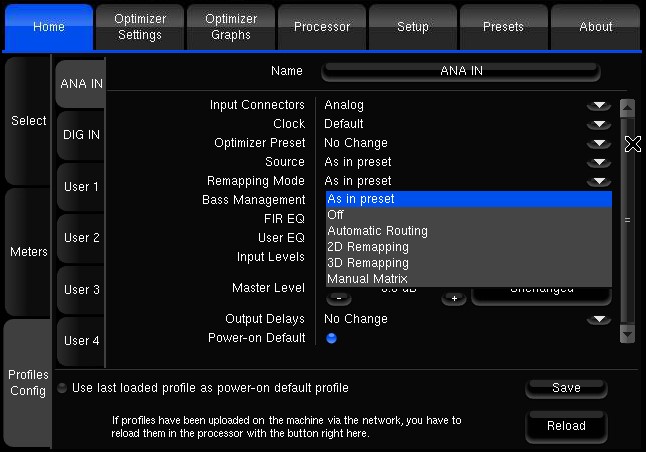
Task: Open the Presets tab
Action: pos(503,27)
